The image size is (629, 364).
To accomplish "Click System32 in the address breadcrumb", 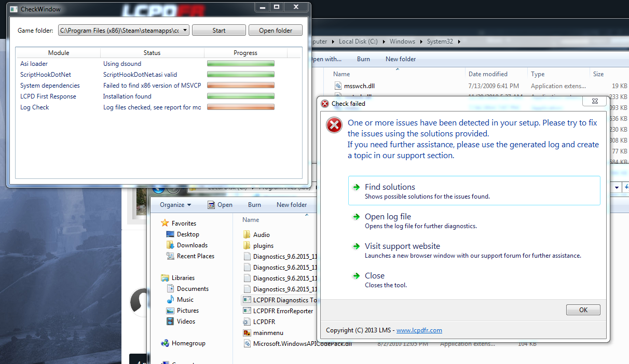I will click(x=440, y=41).
